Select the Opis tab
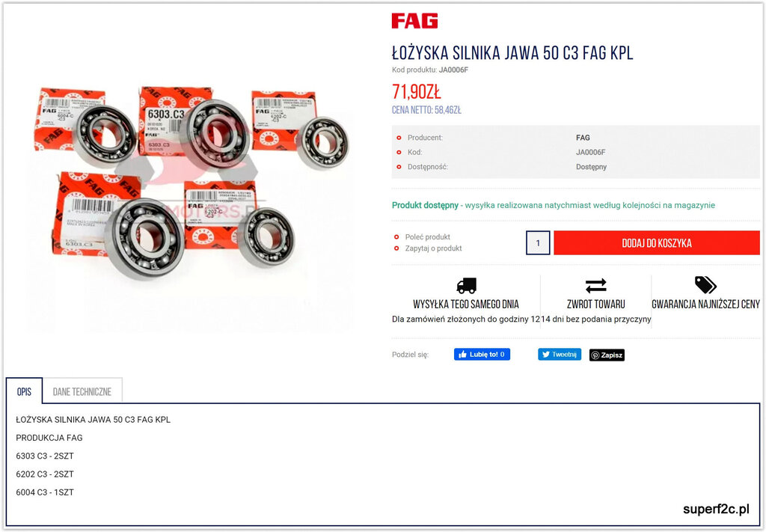The image size is (766, 532). pos(24,391)
